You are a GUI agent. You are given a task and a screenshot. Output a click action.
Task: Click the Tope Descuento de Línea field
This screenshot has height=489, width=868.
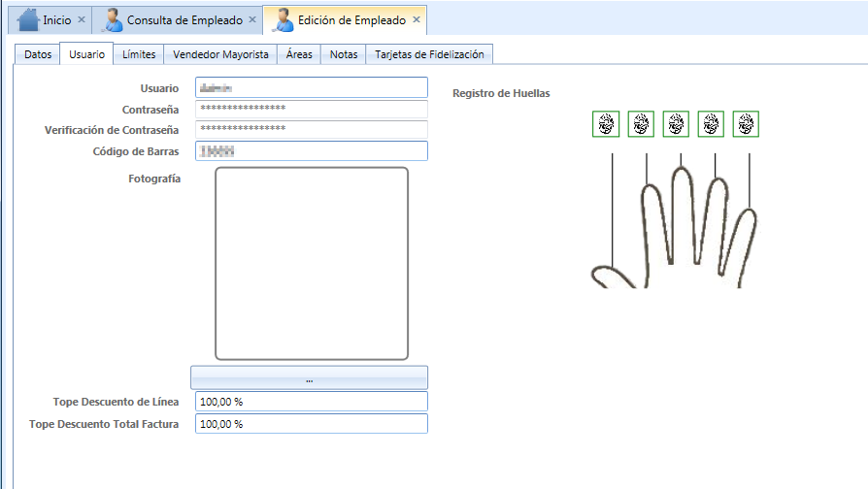[x=311, y=402]
